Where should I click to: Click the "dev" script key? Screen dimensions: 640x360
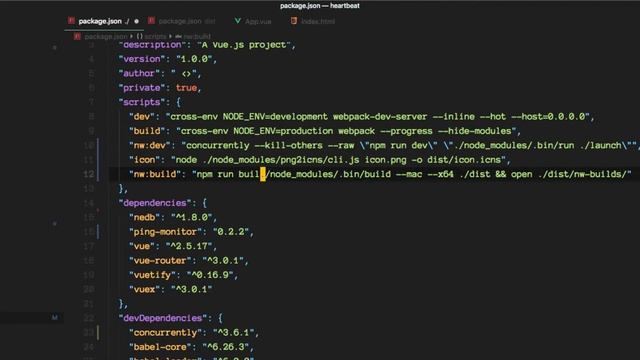[142, 117]
